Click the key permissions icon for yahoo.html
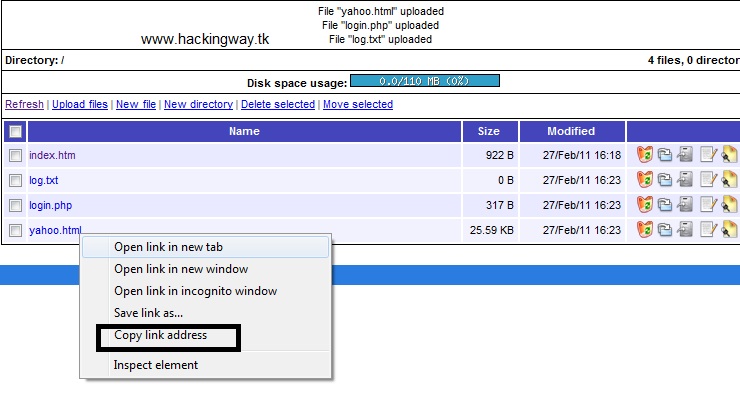740x400 pixels. point(729,229)
